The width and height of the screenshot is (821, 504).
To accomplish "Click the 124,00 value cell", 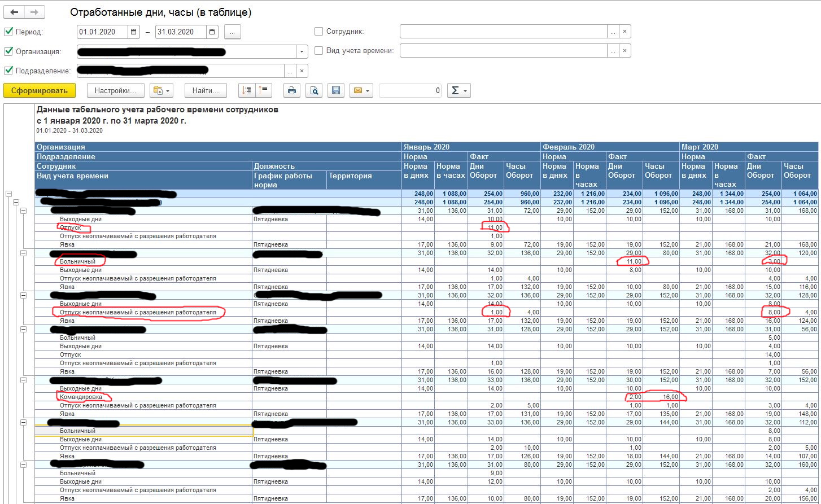I will (x=800, y=321).
